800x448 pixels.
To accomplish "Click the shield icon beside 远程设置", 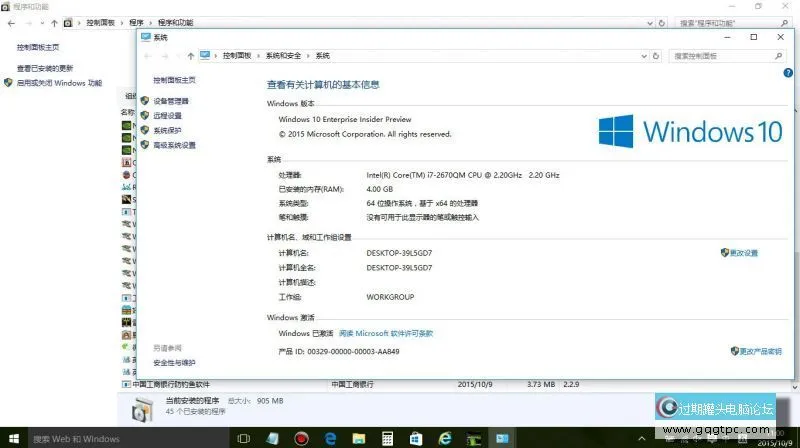I will (x=145, y=115).
